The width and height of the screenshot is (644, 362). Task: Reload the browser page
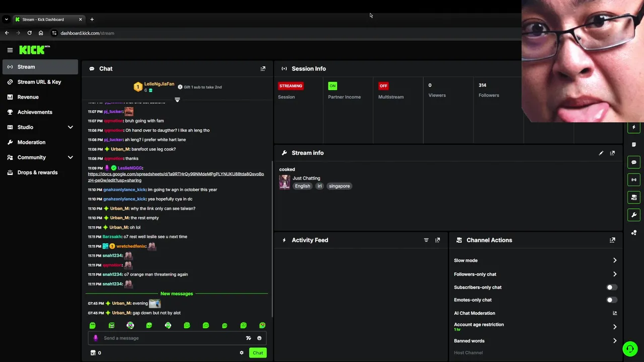29,33
